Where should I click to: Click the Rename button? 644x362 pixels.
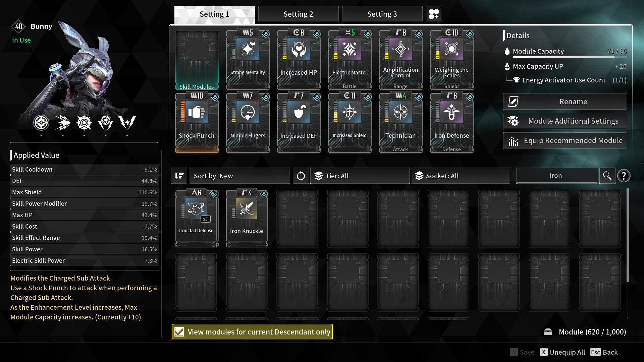[565, 102]
